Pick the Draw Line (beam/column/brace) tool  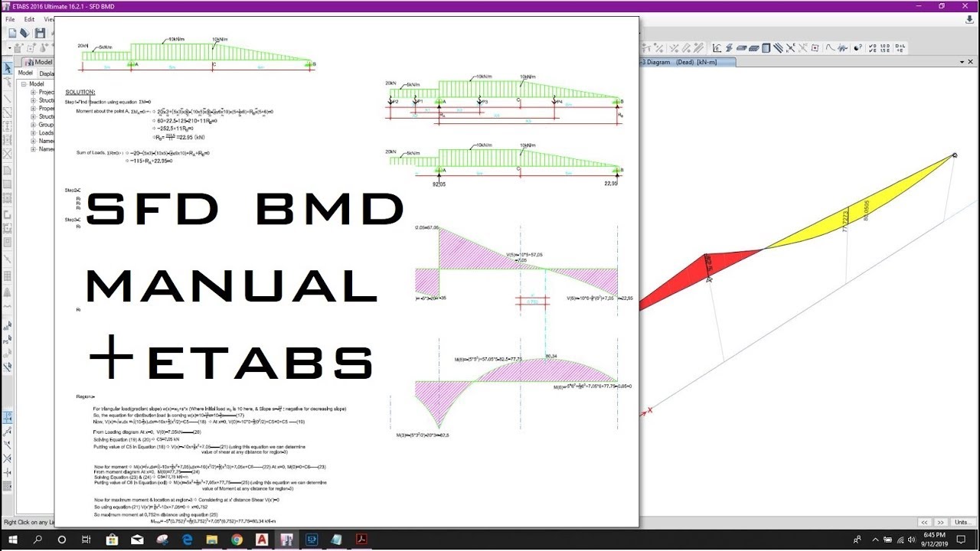(x=8, y=99)
